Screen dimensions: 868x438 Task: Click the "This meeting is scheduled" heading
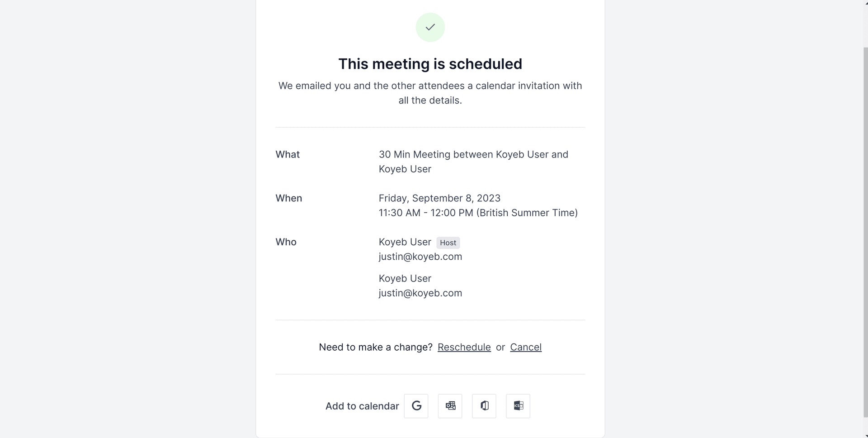[x=430, y=64]
